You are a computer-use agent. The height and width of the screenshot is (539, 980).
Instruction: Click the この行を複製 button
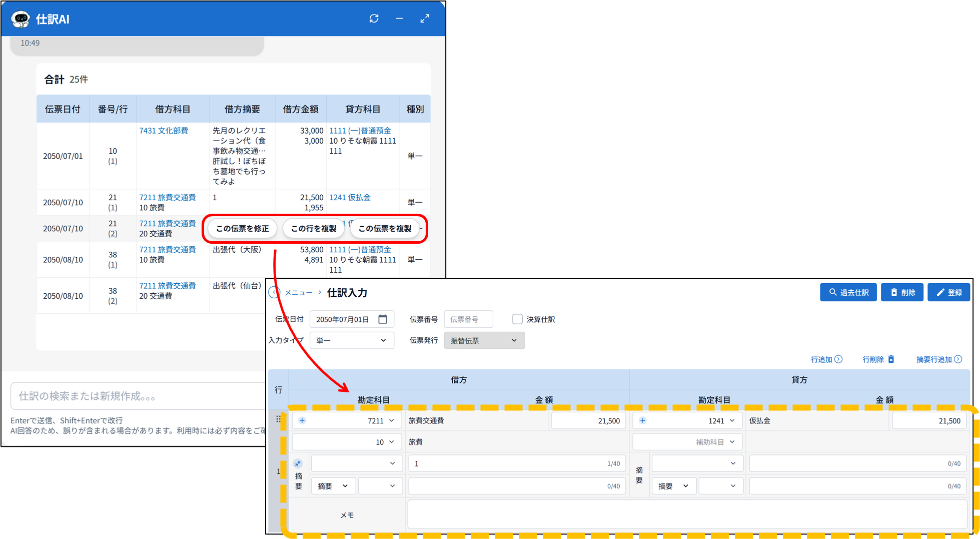coord(314,229)
